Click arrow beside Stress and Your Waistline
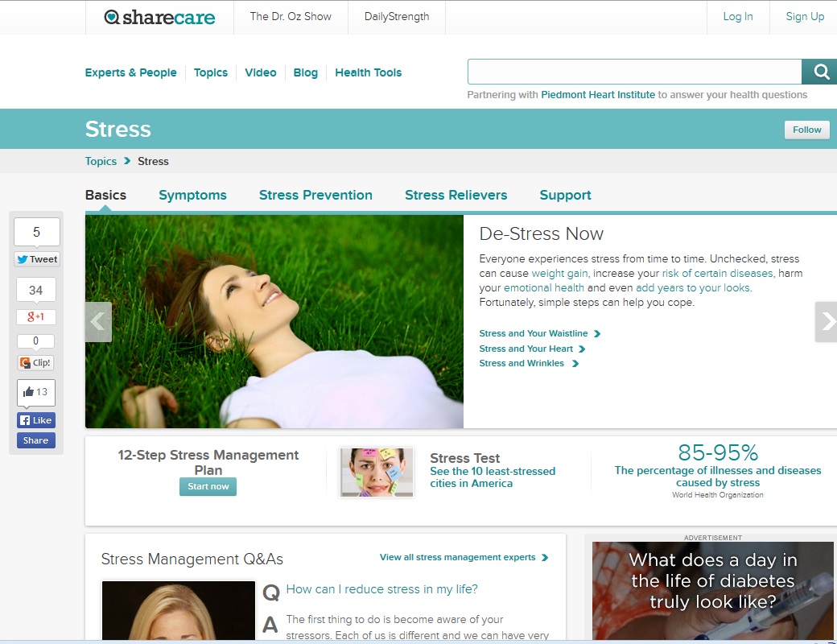 pyautogui.click(x=597, y=334)
